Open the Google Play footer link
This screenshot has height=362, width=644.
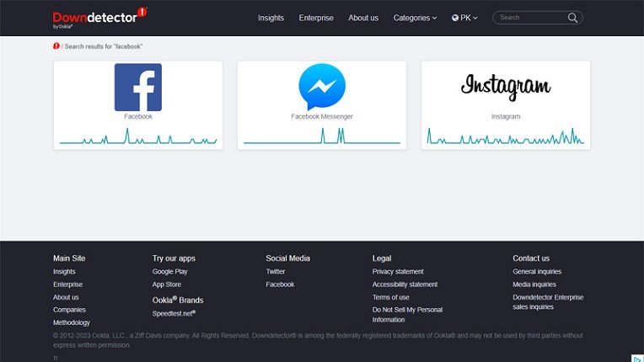click(169, 272)
